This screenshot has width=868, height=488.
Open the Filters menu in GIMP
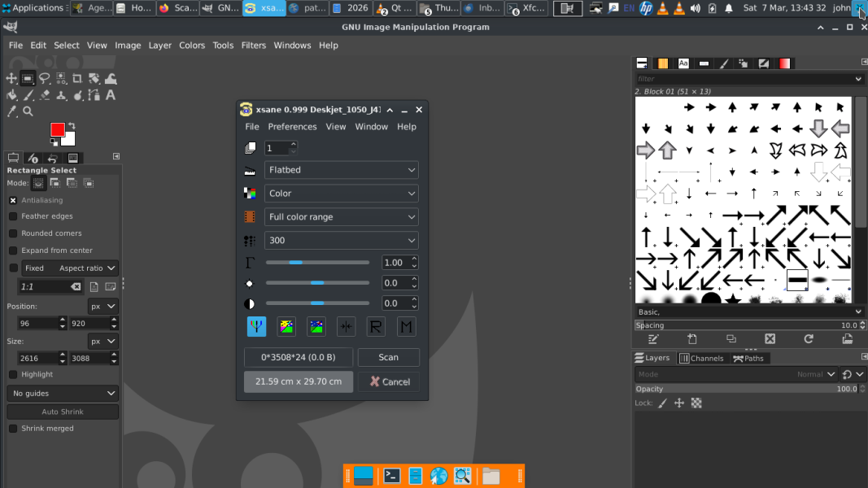(x=253, y=46)
